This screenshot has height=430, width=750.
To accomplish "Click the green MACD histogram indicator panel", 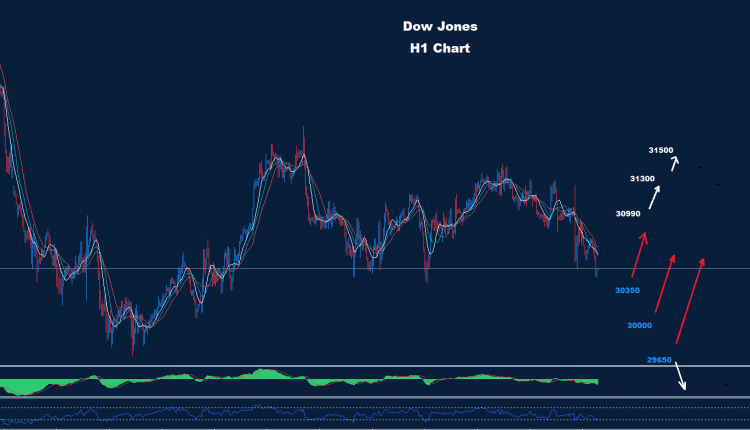I will click(299, 381).
